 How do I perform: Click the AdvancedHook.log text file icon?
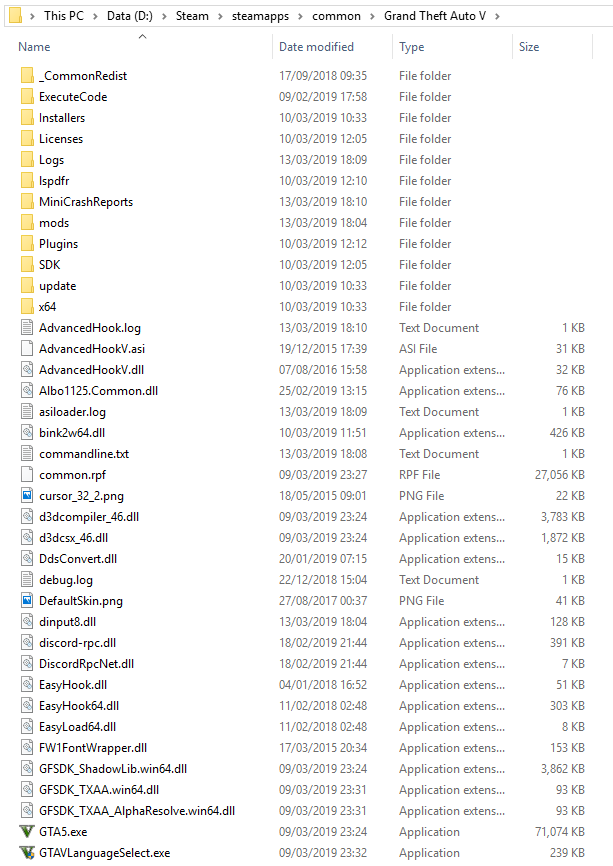[x=27, y=328]
